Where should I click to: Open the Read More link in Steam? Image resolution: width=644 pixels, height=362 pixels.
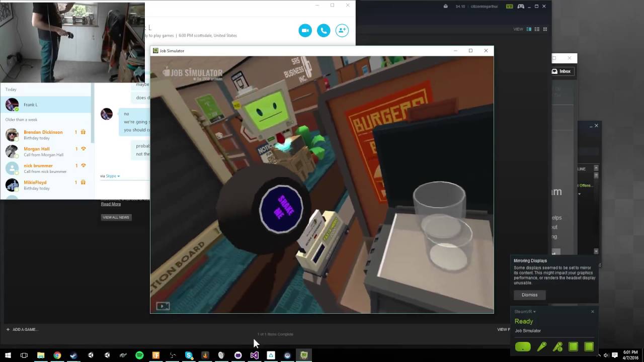111,204
